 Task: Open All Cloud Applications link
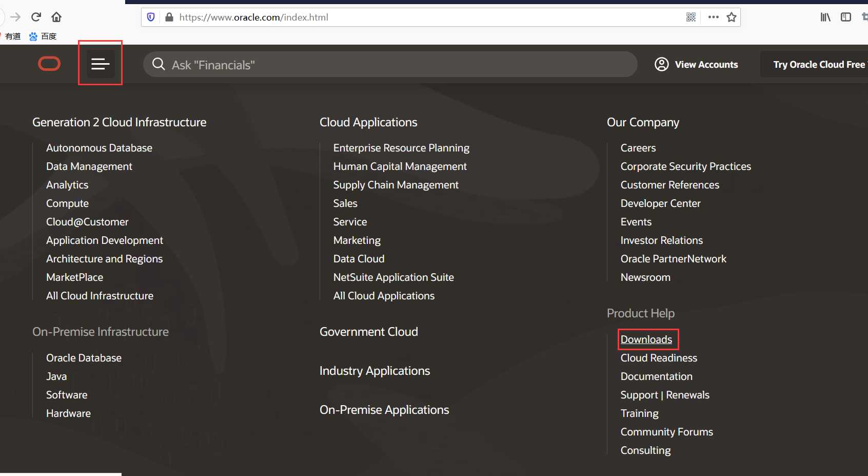coord(384,296)
